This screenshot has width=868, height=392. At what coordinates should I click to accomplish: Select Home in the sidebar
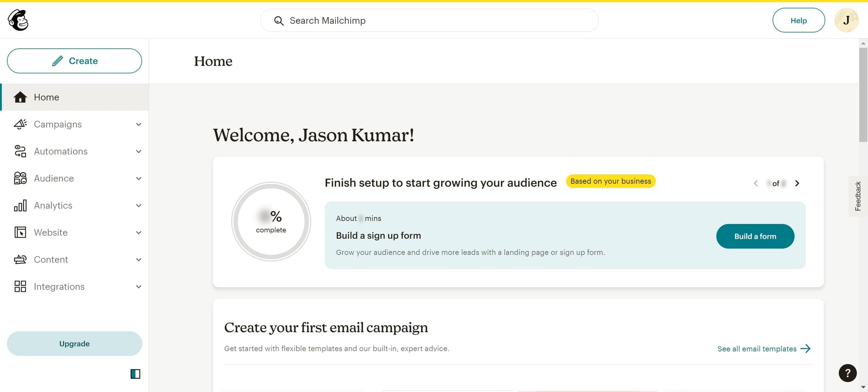(x=47, y=97)
